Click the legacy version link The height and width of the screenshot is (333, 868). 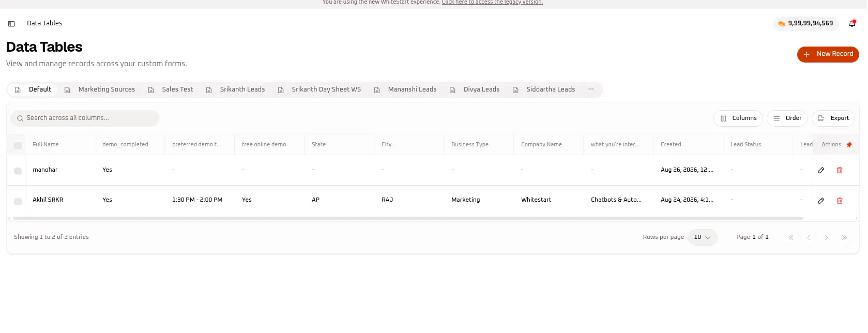pyautogui.click(x=492, y=2)
